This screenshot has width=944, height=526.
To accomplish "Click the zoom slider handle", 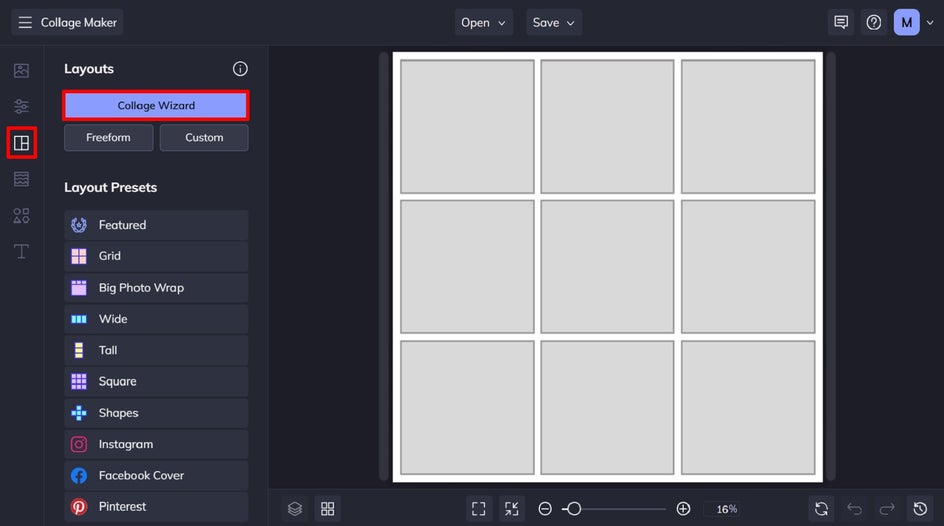I will 574,509.
